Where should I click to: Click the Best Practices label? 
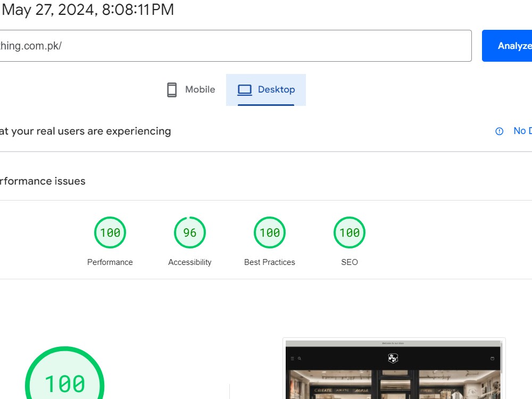point(270,262)
